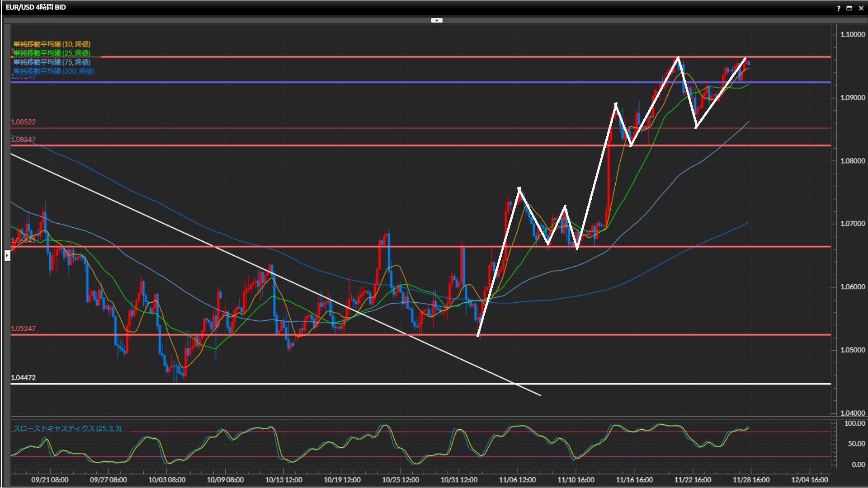Image resolution: width=868 pixels, height=488 pixels.
Task: Open the スローストキャスティクス (25, 3, 3) indicator label
Action: [x=67, y=428]
